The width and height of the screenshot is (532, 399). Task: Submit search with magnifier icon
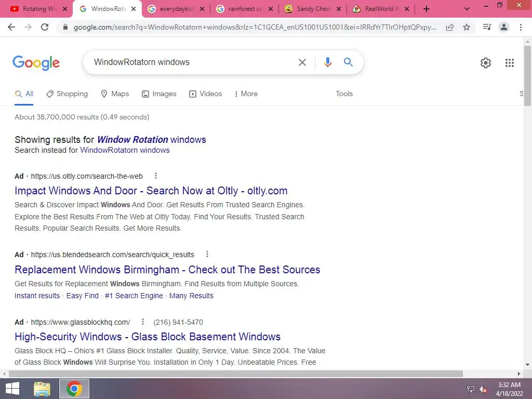pos(348,62)
